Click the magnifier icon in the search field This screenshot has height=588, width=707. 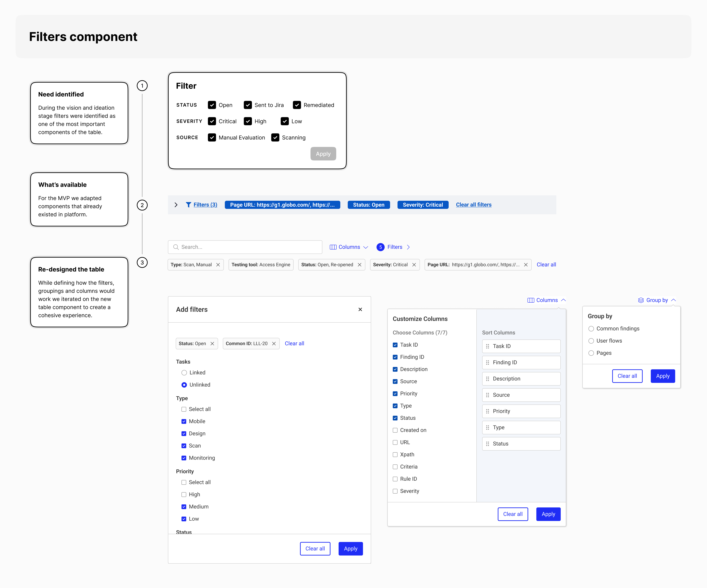[176, 247]
